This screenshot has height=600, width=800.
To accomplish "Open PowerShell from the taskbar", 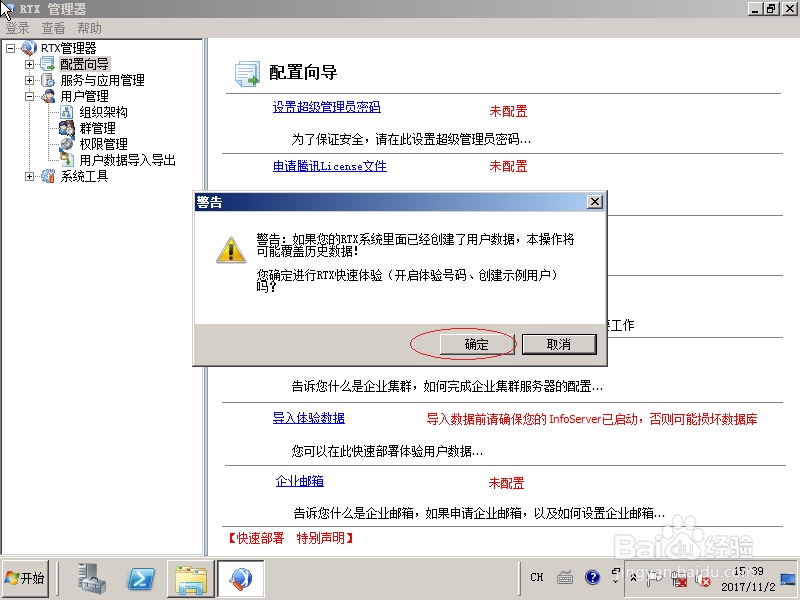I will [141, 579].
